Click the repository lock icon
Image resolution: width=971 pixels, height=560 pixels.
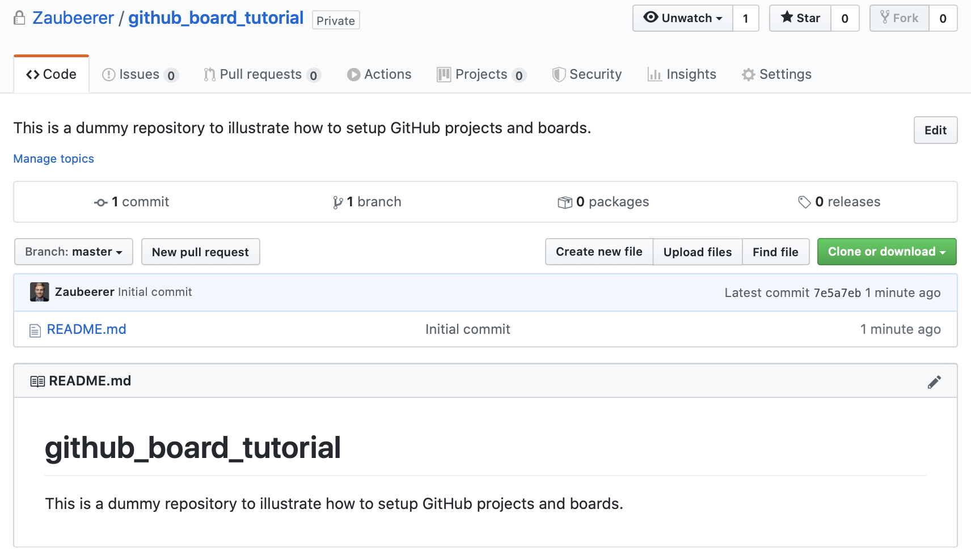click(x=19, y=18)
